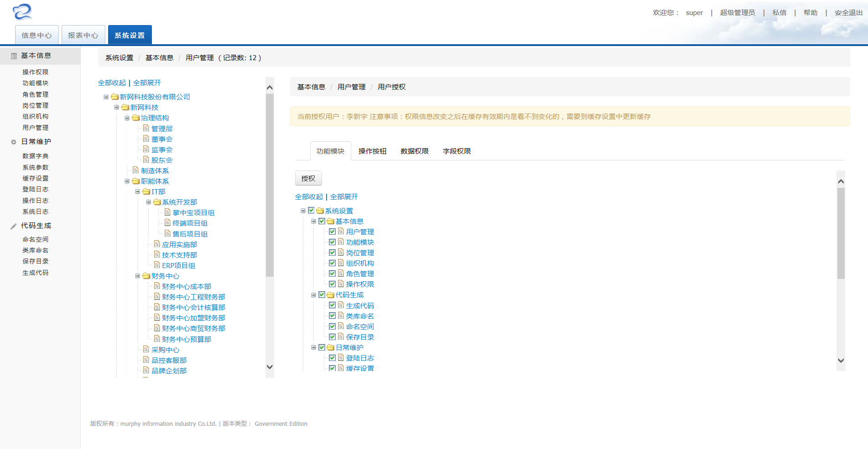Click the document icon beside 功能模块 permission item
The width and height of the screenshot is (868, 449).
341,242
